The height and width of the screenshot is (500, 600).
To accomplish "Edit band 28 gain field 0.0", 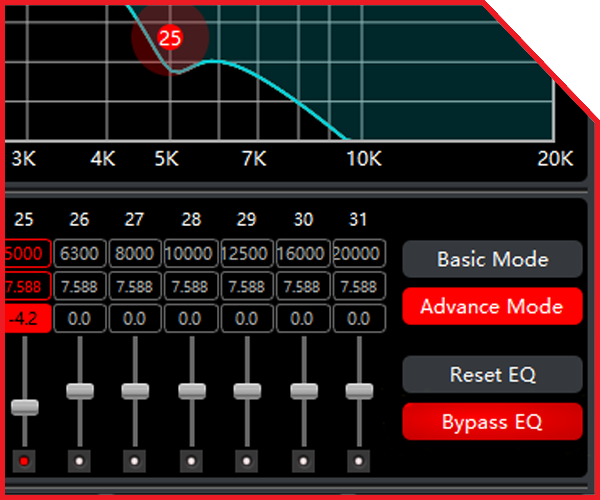I will coord(191,318).
